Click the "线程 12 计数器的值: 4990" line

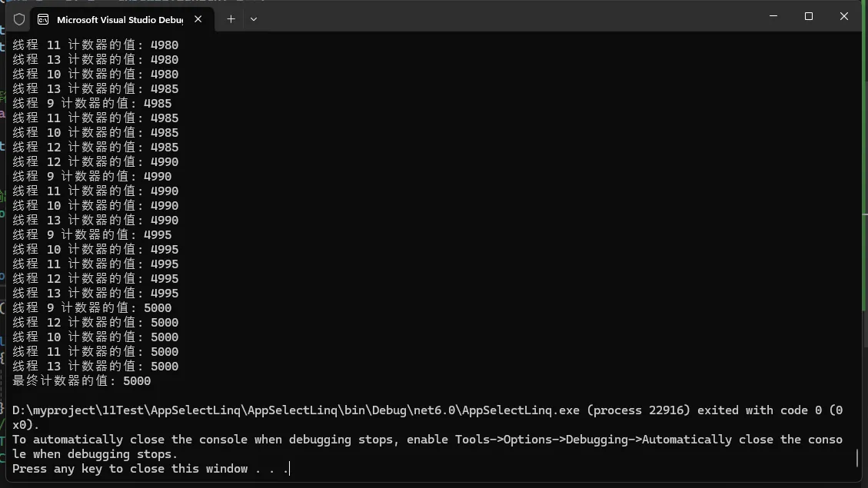click(95, 162)
